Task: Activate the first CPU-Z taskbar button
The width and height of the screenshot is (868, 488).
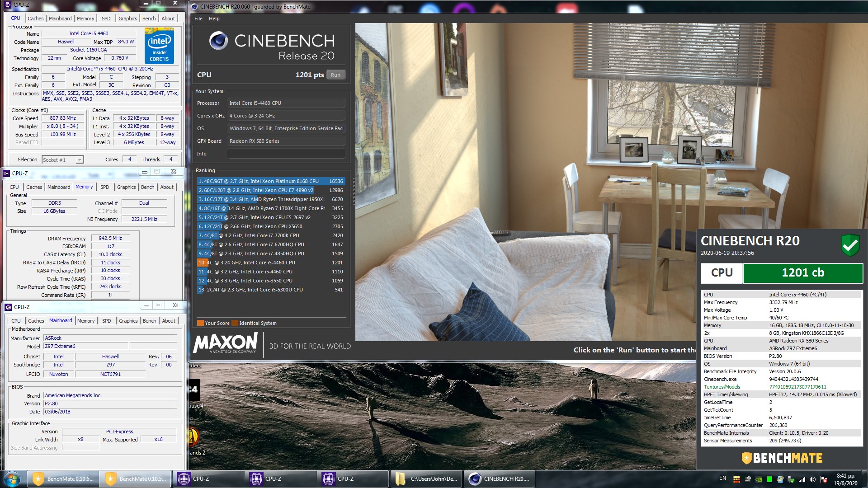Action: pos(208,479)
